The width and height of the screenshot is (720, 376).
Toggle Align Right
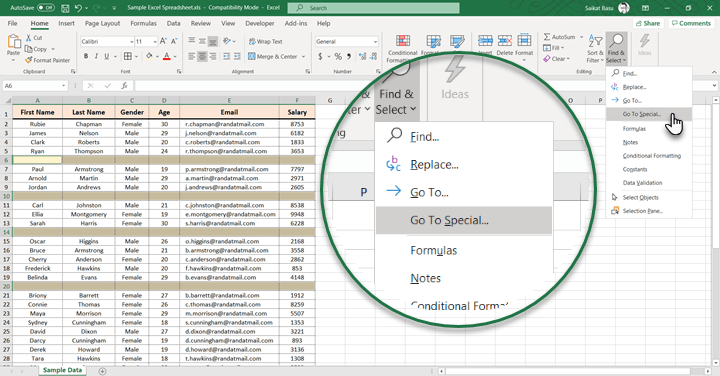pos(213,56)
